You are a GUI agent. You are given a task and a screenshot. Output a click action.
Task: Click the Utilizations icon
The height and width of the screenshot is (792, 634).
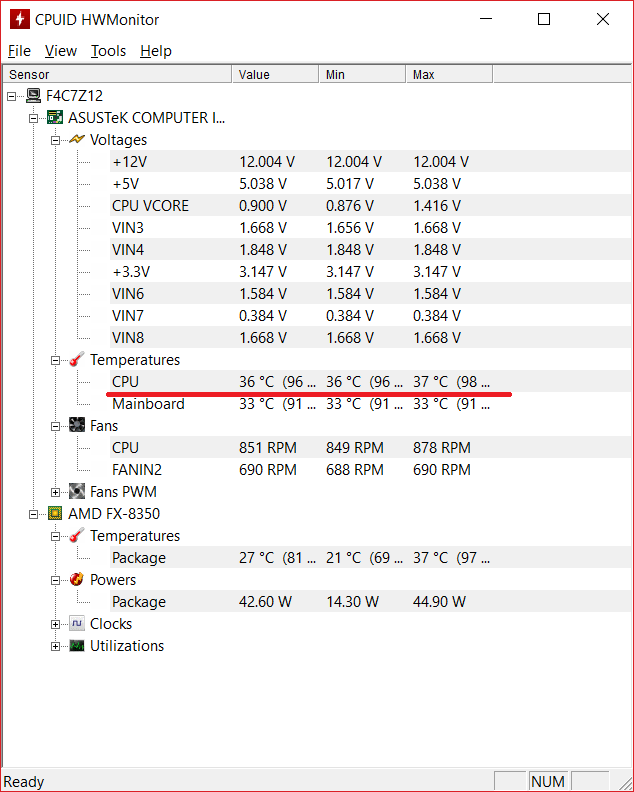click(77, 646)
